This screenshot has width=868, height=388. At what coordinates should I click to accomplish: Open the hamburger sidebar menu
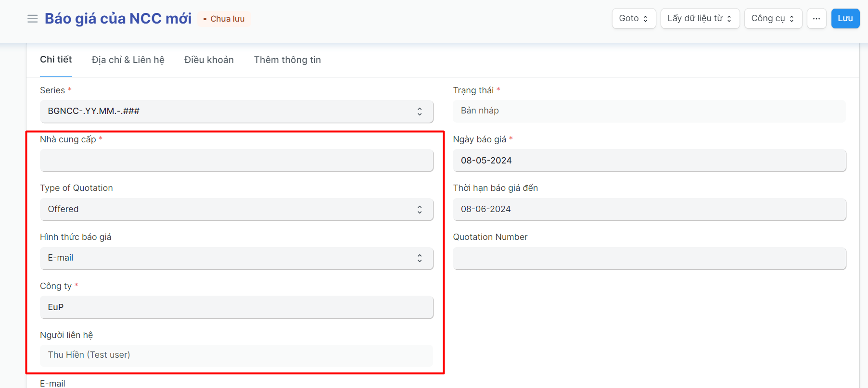pos(32,19)
